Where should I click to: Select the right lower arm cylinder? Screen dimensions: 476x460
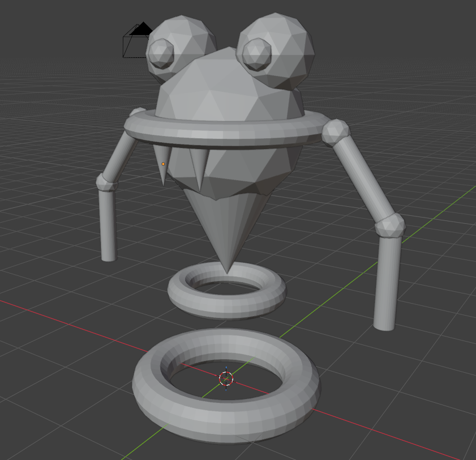pyautogui.click(x=387, y=283)
